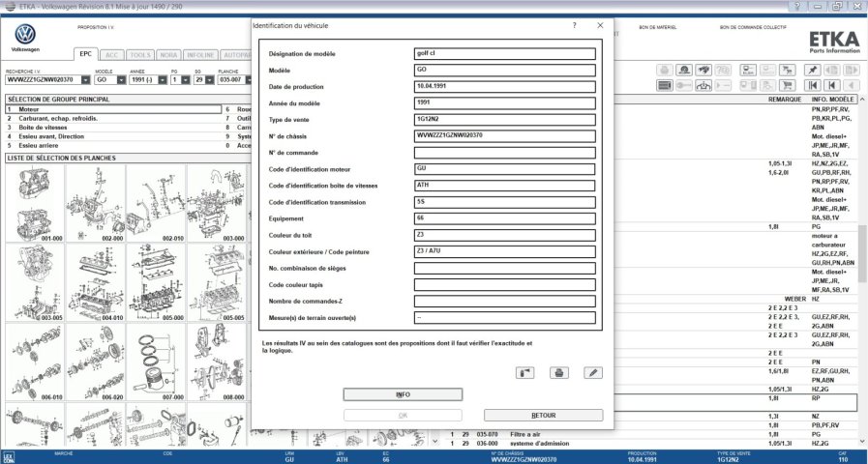Open the Année 1991 dropdown
The image size is (868, 464).
tap(163, 79)
